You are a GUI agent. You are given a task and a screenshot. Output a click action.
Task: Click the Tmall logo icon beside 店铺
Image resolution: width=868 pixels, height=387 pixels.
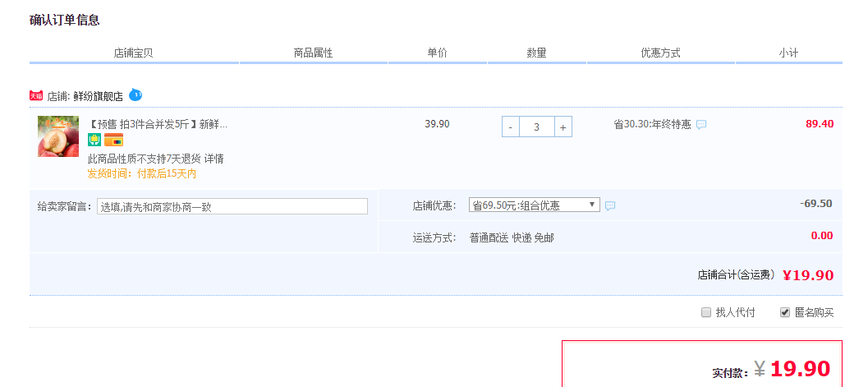36,96
